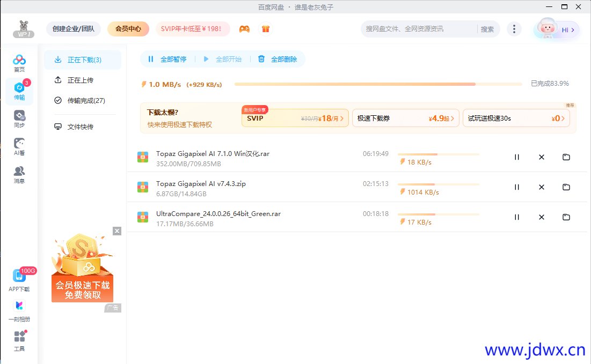Close the 会员极速下载 advertisement
The width and height of the screenshot is (591, 364).
coord(117,231)
